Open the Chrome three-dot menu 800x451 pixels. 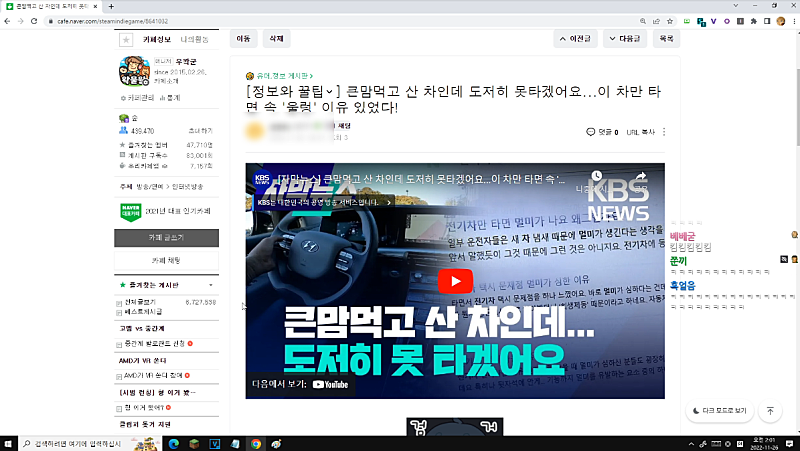794,21
